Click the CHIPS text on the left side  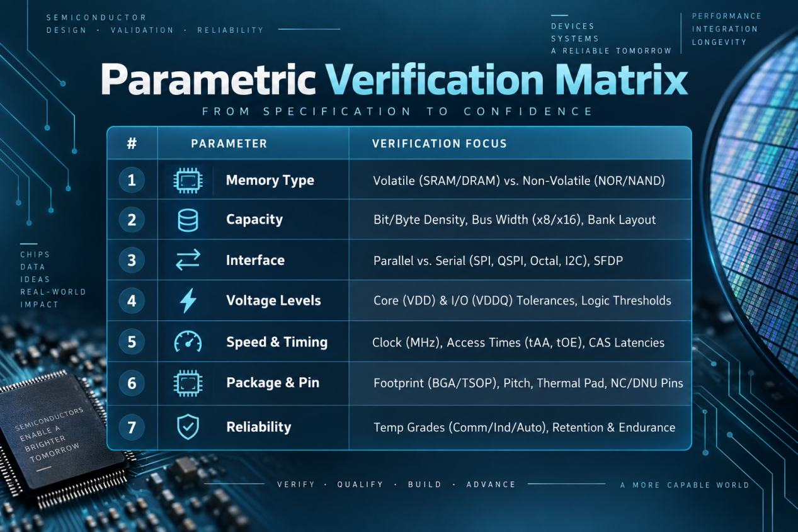[35, 255]
